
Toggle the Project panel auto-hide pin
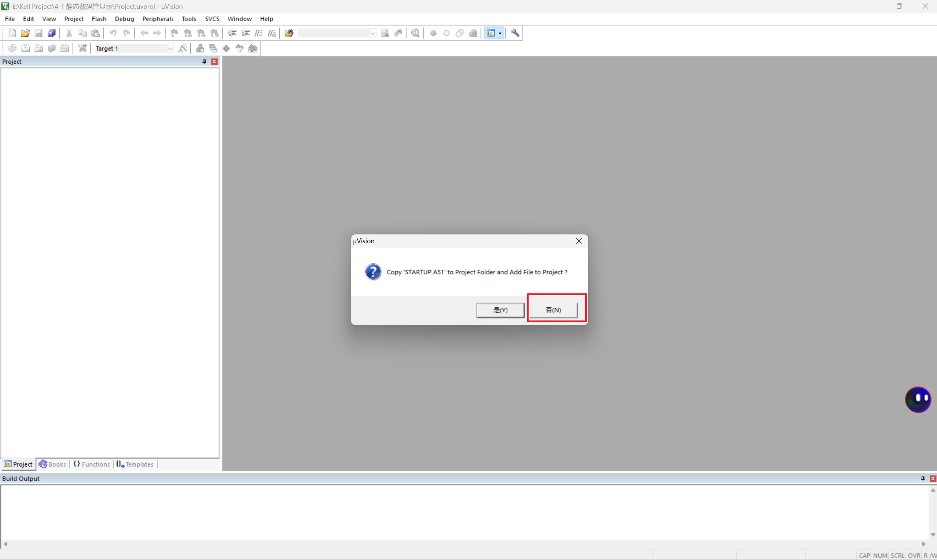click(204, 62)
